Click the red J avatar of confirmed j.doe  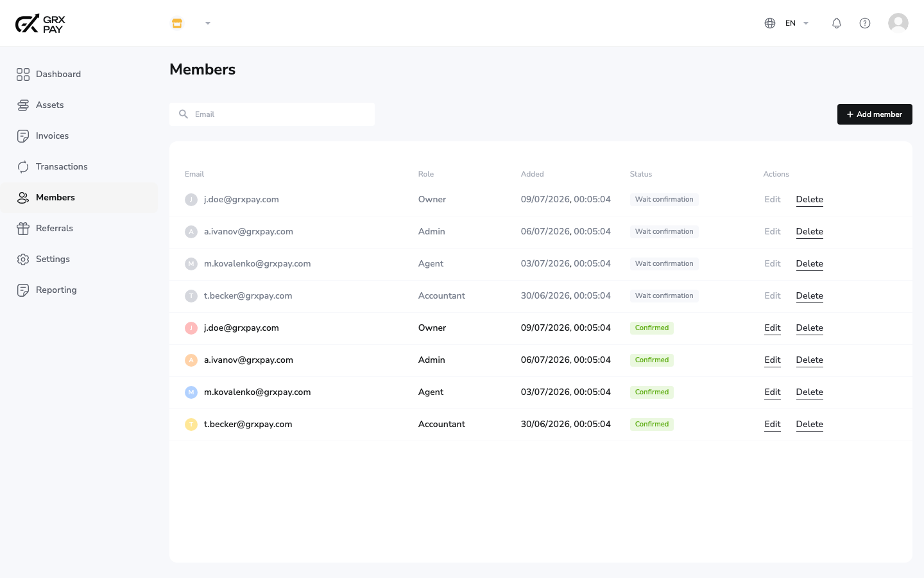click(x=191, y=328)
